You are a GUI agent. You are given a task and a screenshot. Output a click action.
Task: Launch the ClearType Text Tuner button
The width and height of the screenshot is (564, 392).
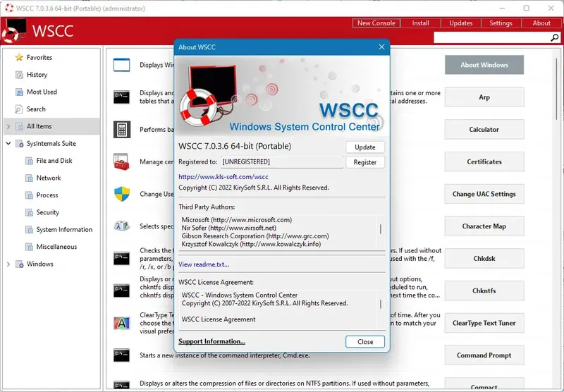point(484,323)
